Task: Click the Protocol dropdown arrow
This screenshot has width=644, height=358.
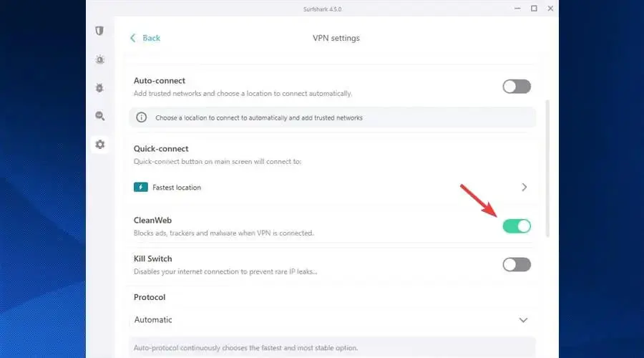Action: pos(523,320)
